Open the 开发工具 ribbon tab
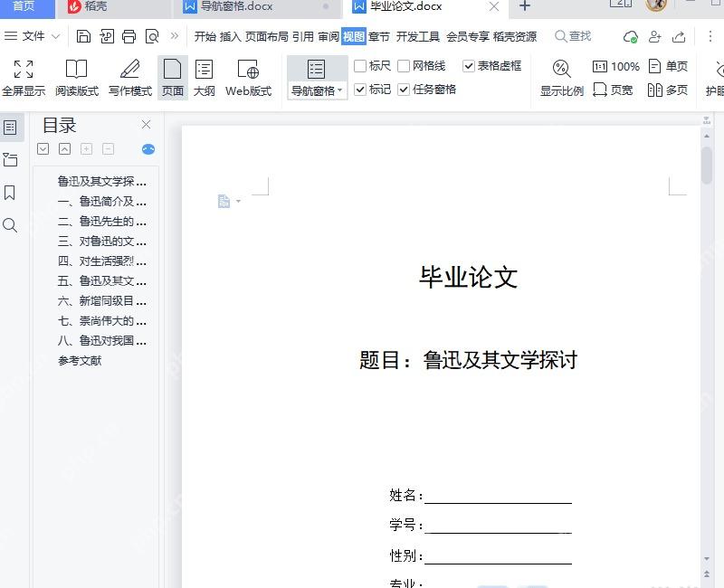The height and width of the screenshot is (588, 724). pos(418,36)
